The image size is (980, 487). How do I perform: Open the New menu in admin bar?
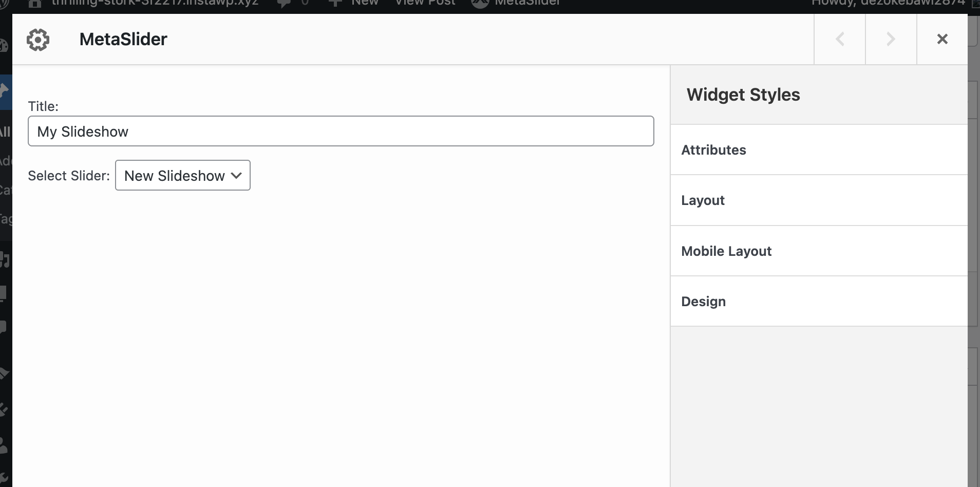pos(354,3)
